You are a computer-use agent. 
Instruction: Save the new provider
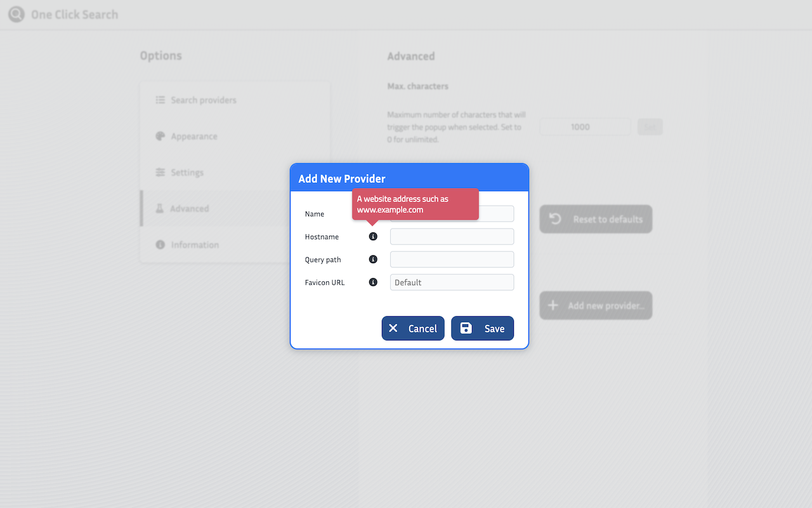pyautogui.click(x=482, y=328)
